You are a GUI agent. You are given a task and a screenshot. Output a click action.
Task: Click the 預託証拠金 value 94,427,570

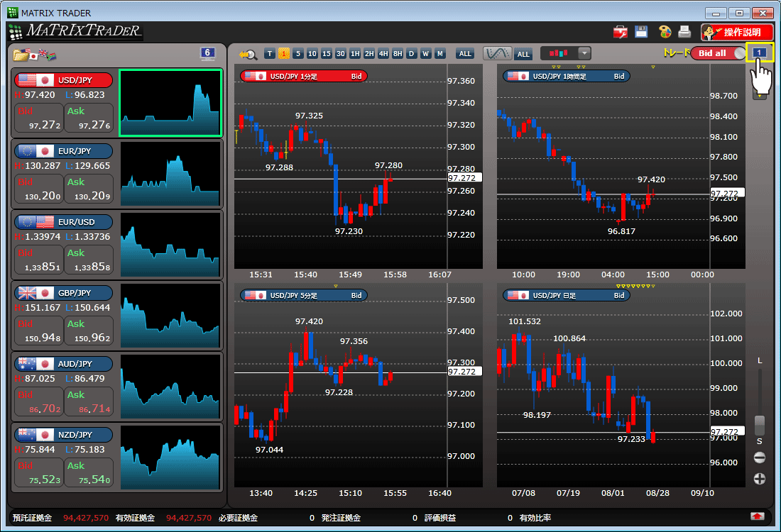[86, 518]
